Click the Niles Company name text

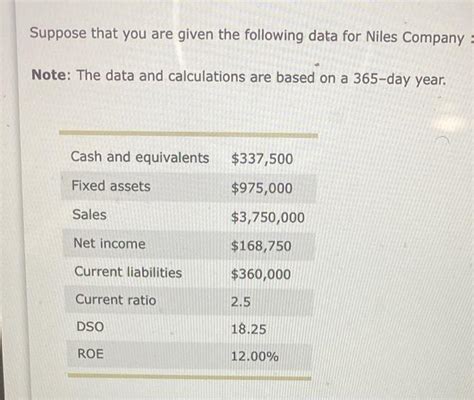pos(415,37)
